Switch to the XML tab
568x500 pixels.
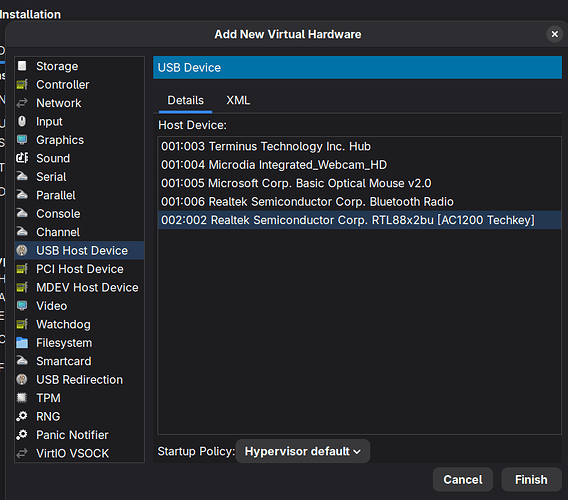[x=238, y=100]
